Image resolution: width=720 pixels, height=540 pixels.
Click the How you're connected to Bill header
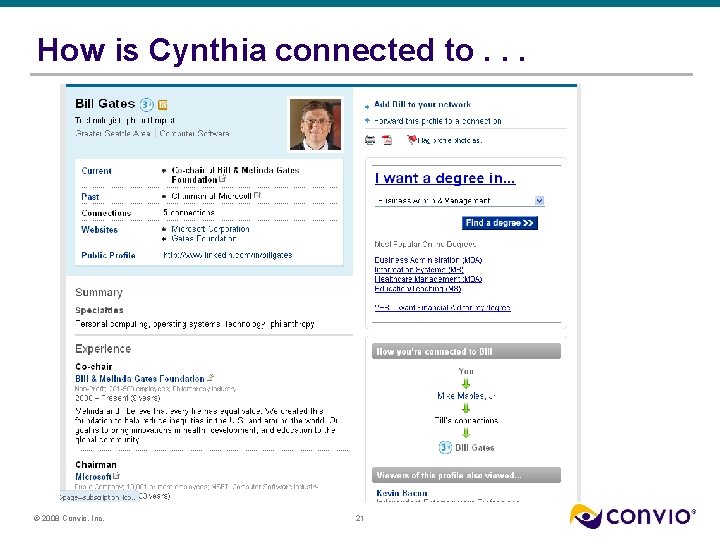click(466, 352)
